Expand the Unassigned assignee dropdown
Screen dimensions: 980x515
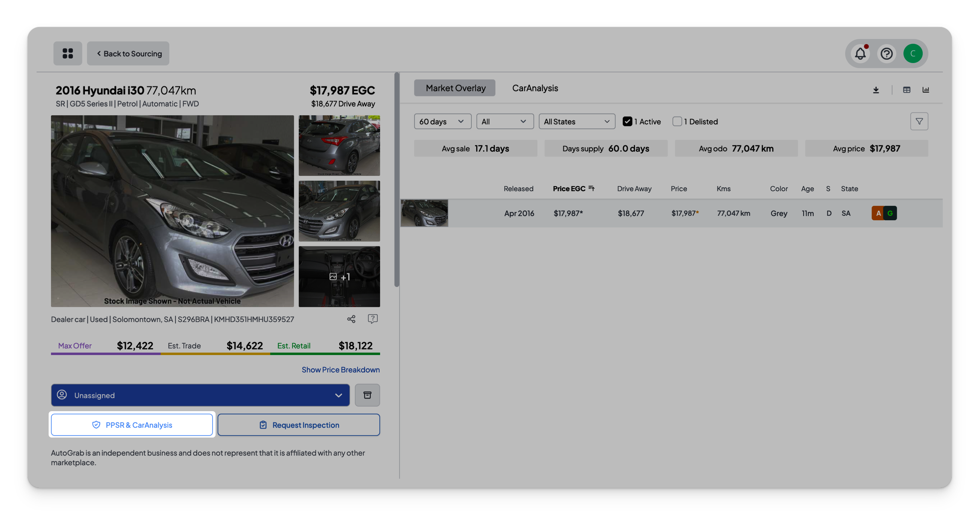200,395
